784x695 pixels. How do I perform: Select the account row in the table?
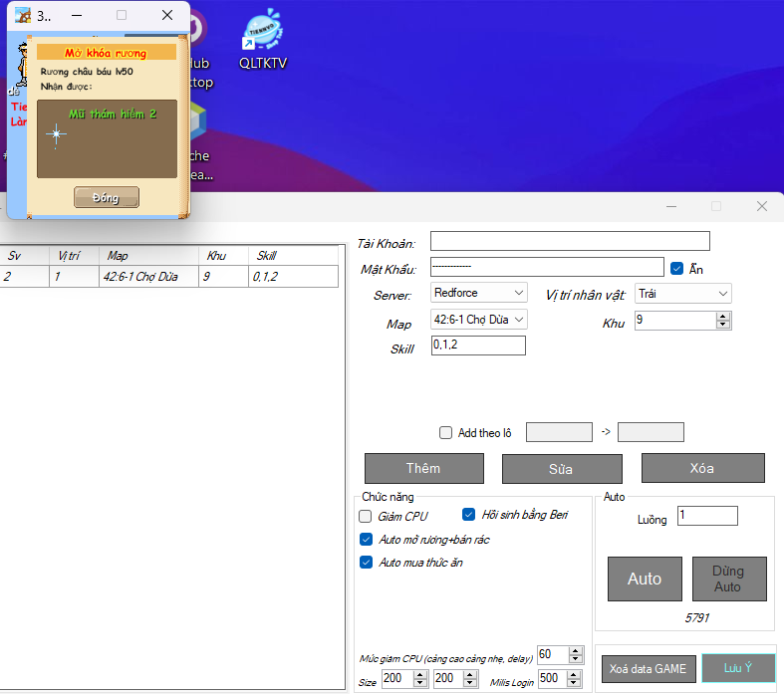click(x=169, y=277)
